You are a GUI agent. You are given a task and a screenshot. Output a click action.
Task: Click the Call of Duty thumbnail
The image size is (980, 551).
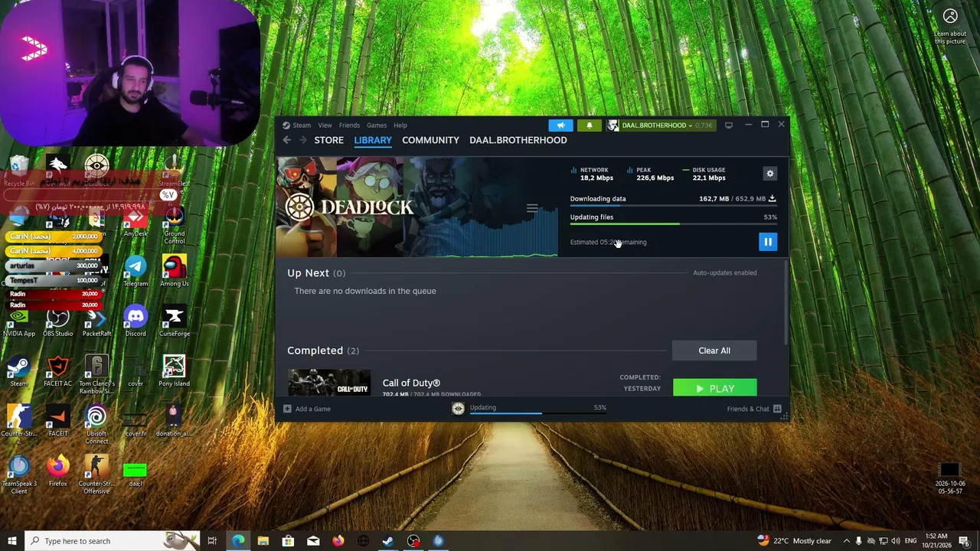[329, 383]
